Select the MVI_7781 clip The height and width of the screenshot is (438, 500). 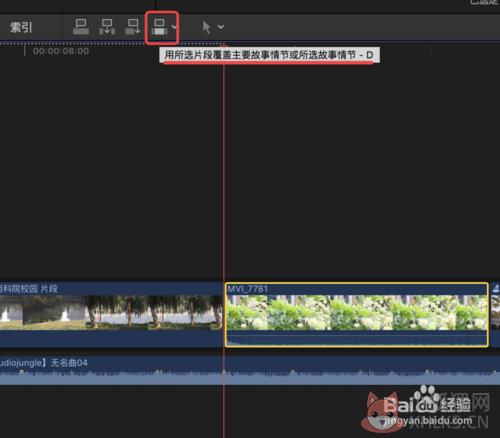(x=357, y=315)
